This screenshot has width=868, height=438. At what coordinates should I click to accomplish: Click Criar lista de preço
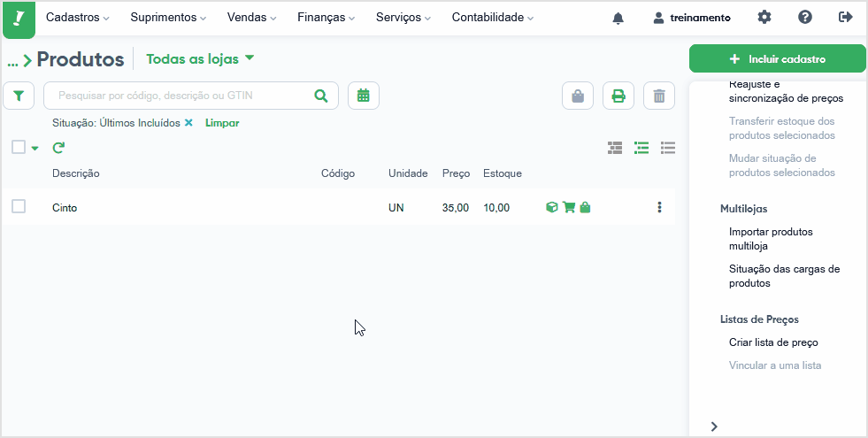click(773, 342)
